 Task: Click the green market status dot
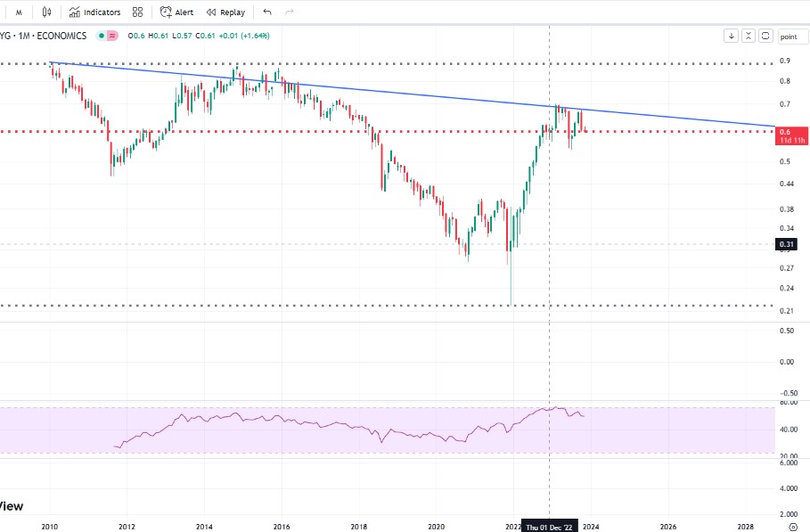coord(102,36)
